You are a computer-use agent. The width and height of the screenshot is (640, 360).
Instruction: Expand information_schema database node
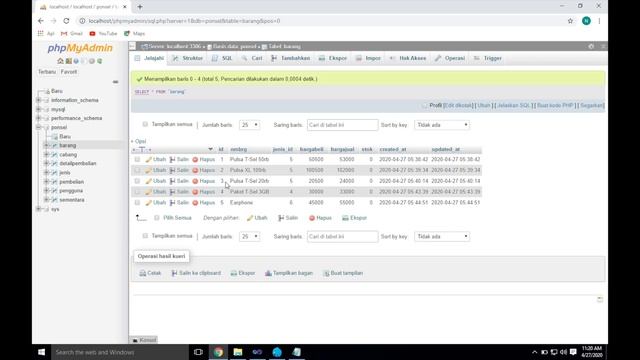(38, 100)
